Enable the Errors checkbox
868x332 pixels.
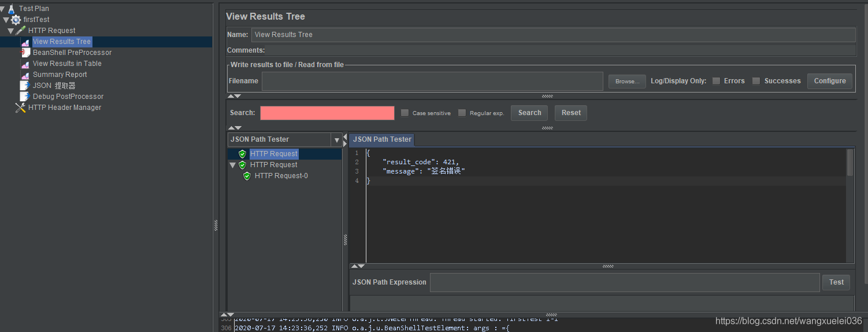[x=717, y=81]
